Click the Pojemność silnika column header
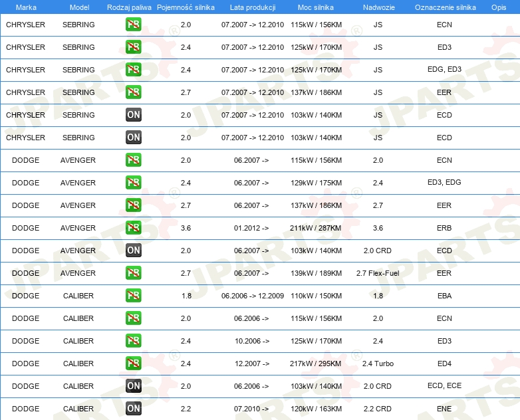 pyautogui.click(x=186, y=7)
